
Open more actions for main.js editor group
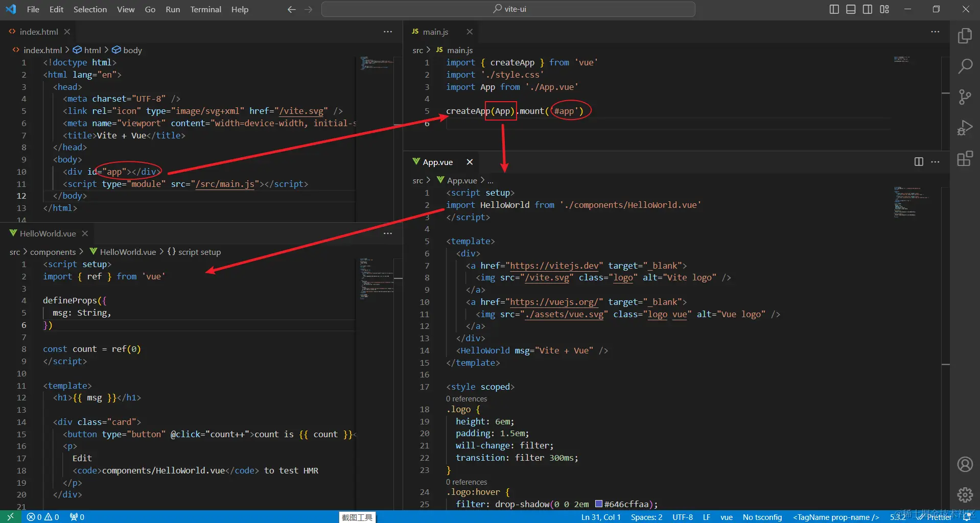(935, 32)
